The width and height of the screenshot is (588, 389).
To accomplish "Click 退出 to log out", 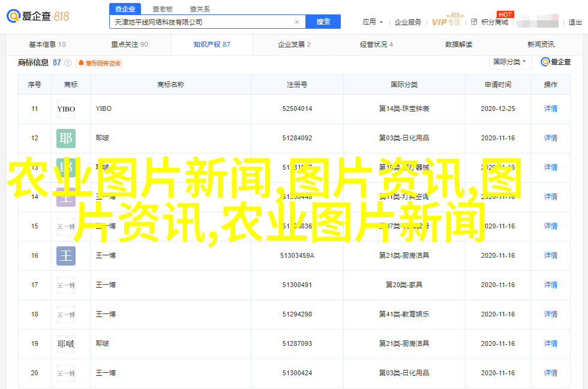I will 575,22.
